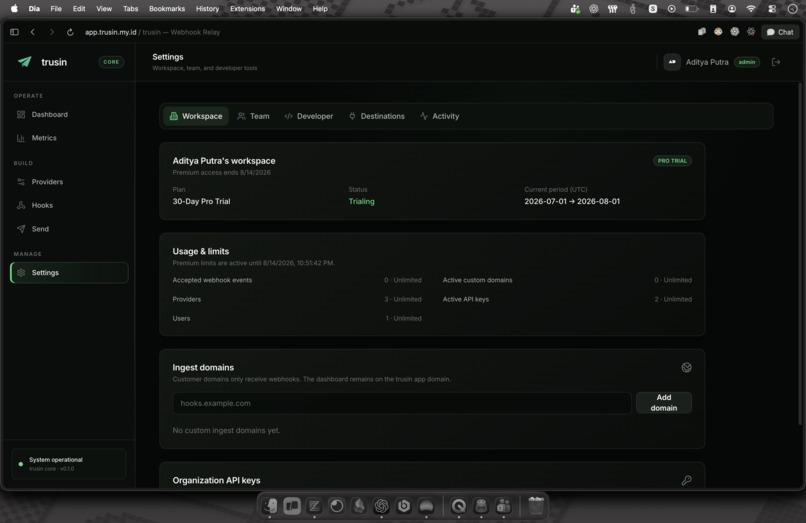The width and height of the screenshot is (806, 523).
Task: Click the CORE badge
Action: 111,62
